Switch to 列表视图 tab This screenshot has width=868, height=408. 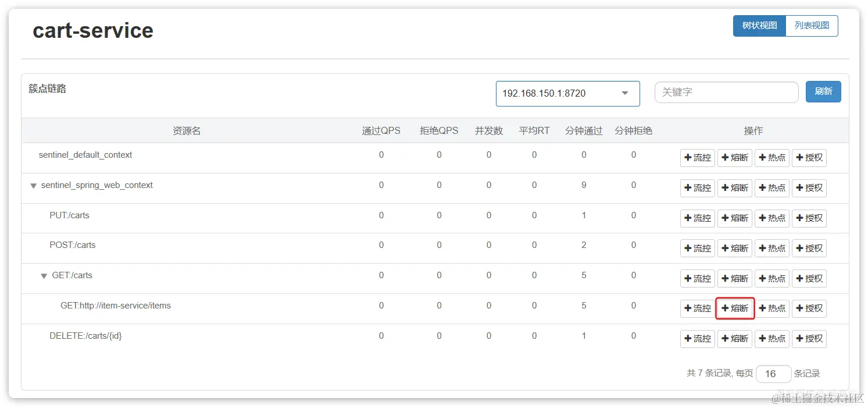(x=812, y=26)
